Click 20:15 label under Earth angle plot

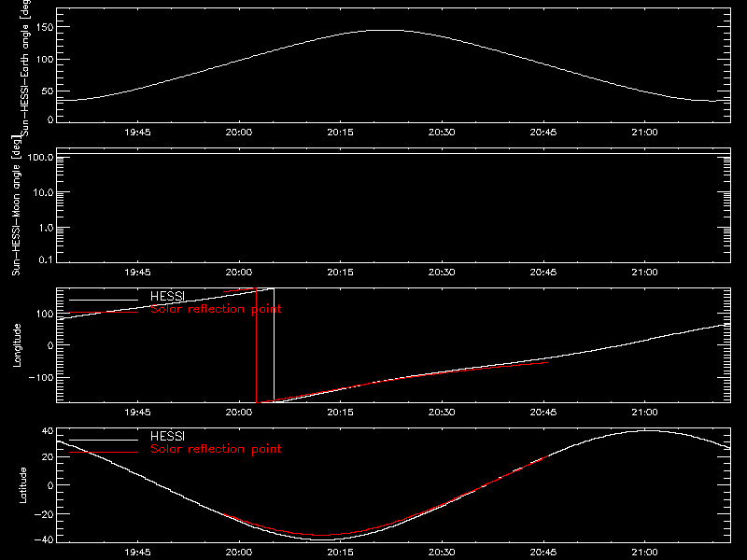(x=340, y=133)
